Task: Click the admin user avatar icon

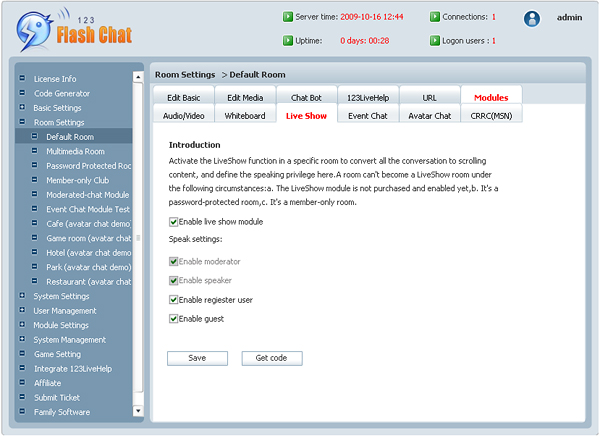Action: [x=532, y=18]
